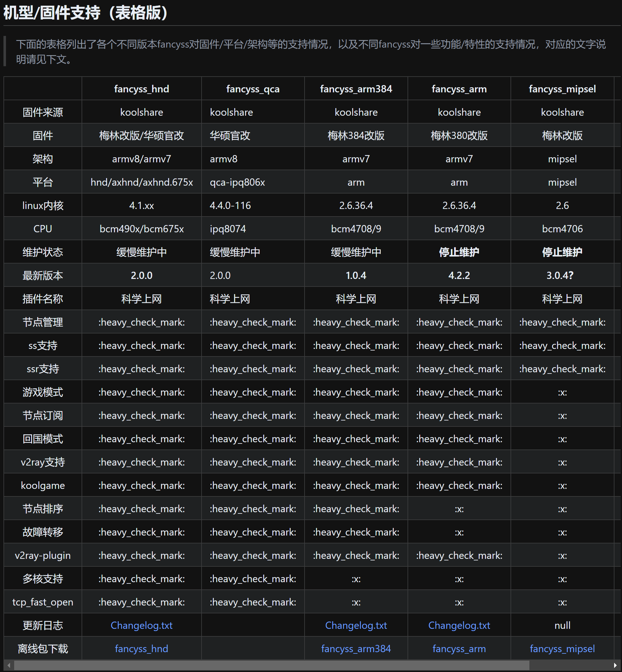
Task: Click the fancyss_hnd column header
Action: coord(141,89)
